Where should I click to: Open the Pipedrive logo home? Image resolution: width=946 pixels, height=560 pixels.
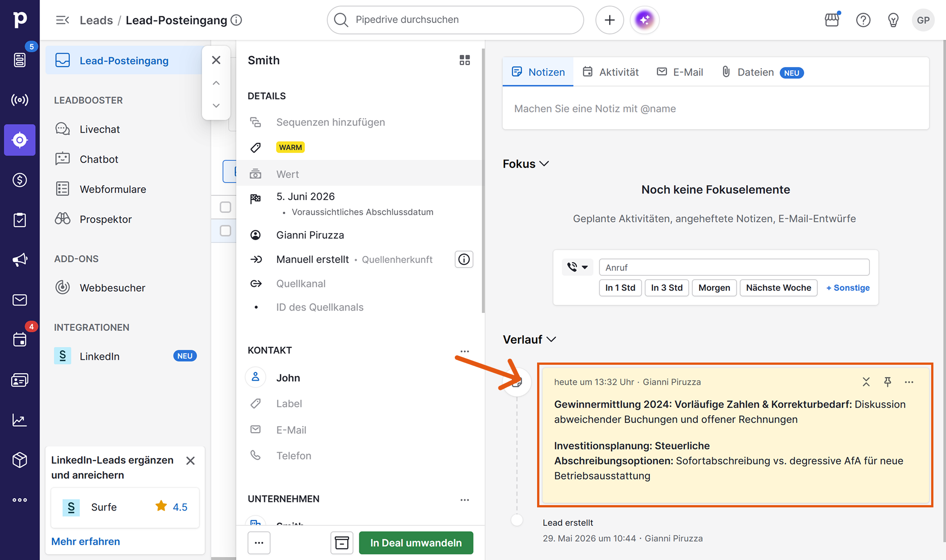click(20, 20)
